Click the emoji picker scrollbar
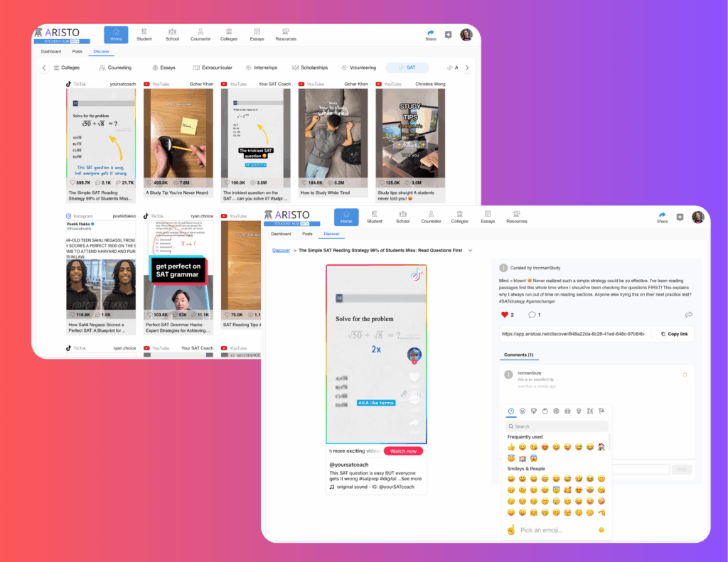The height and width of the screenshot is (562, 728). (609, 442)
